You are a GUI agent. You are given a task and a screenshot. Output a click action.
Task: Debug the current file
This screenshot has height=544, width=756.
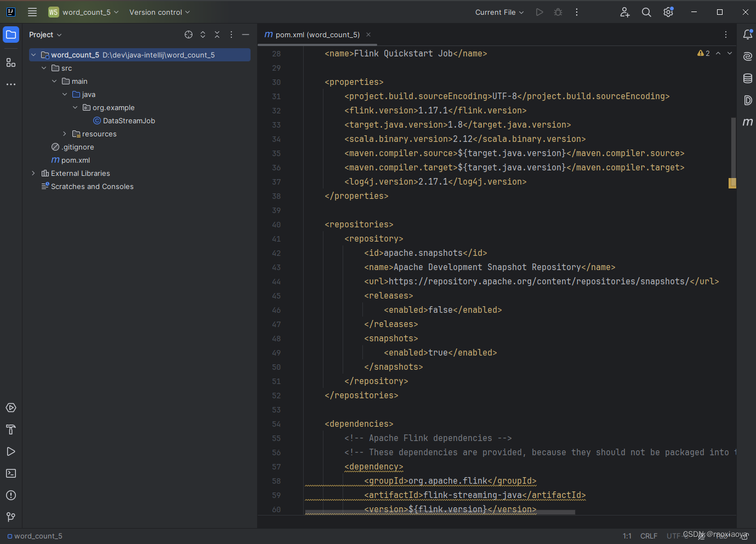pos(558,12)
